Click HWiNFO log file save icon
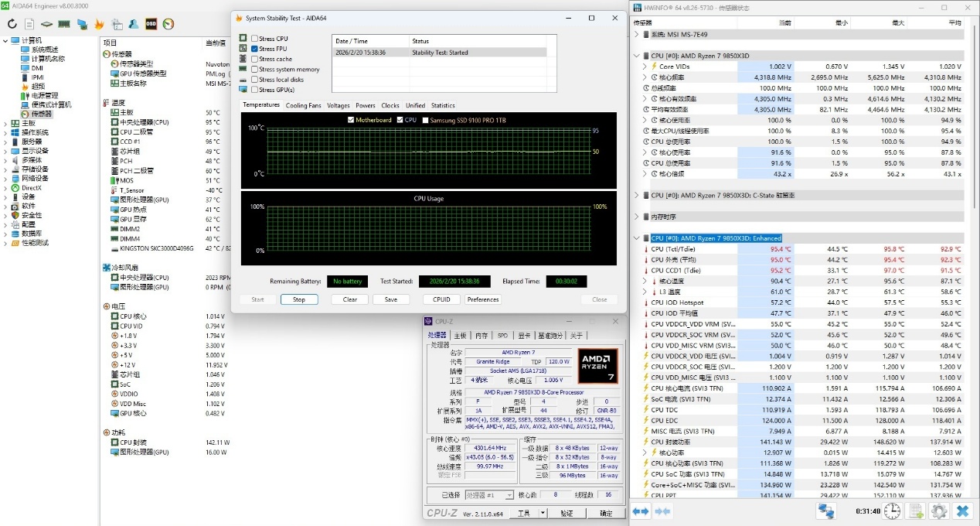Screen dimensions: 980x526 pos(916,511)
